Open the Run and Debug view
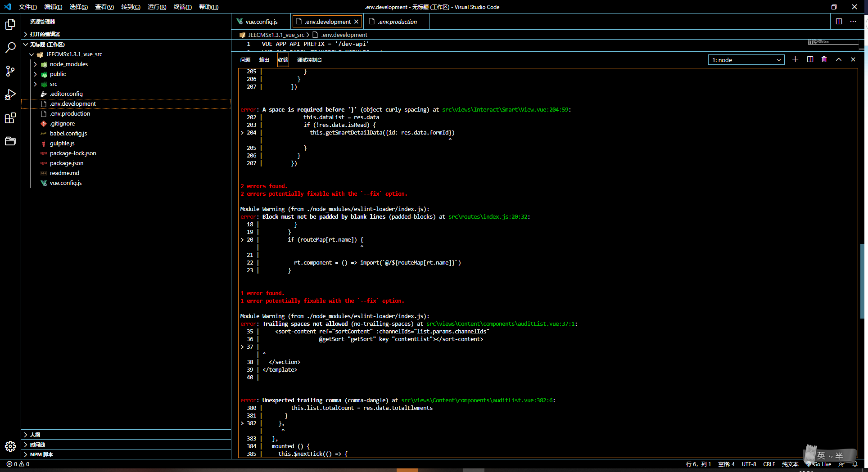The height and width of the screenshot is (472, 868). pyautogui.click(x=10, y=94)
